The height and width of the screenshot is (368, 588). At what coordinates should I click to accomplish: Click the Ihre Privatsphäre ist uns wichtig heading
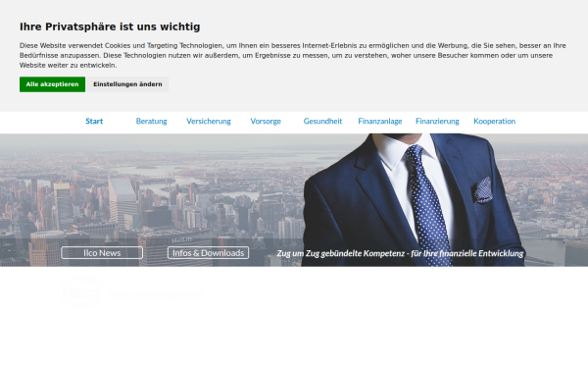coord(110,26)
